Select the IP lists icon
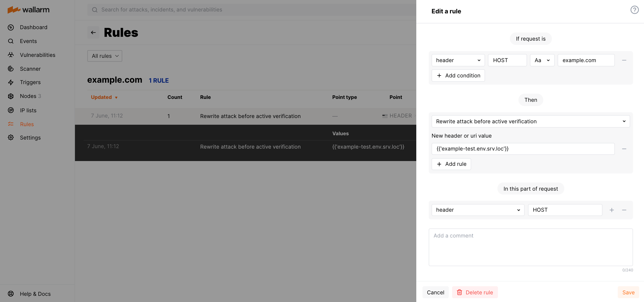The image size is (644, 302). (11, 110)
